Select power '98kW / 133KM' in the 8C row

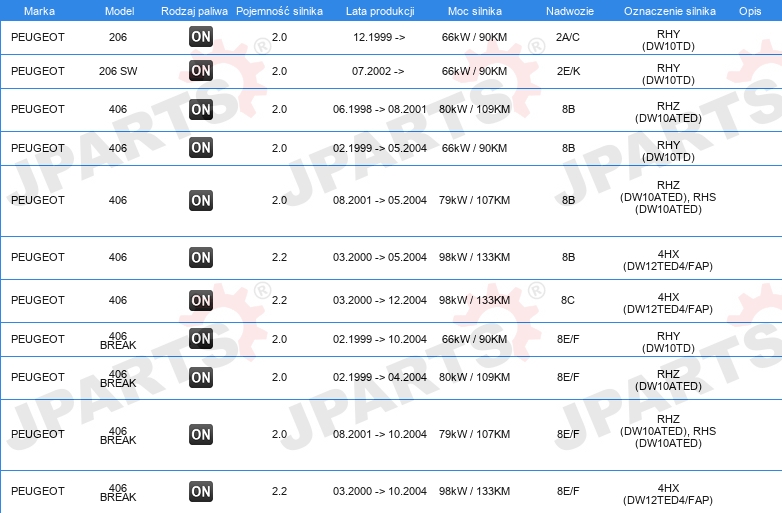(474, 300)
